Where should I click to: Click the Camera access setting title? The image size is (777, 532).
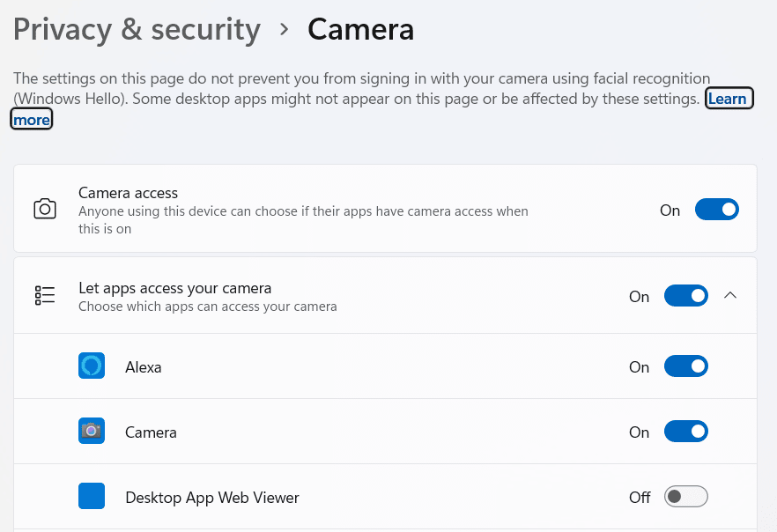(x=128, y=193)
